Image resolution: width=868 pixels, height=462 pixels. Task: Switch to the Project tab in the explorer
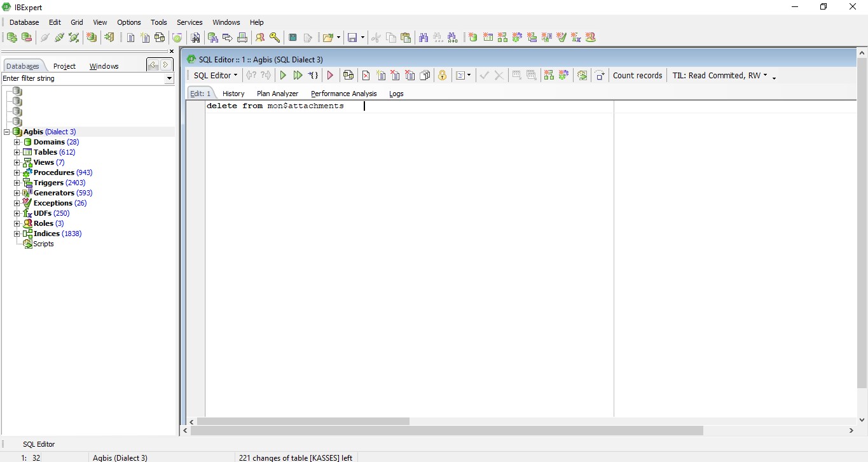point(64,66)
